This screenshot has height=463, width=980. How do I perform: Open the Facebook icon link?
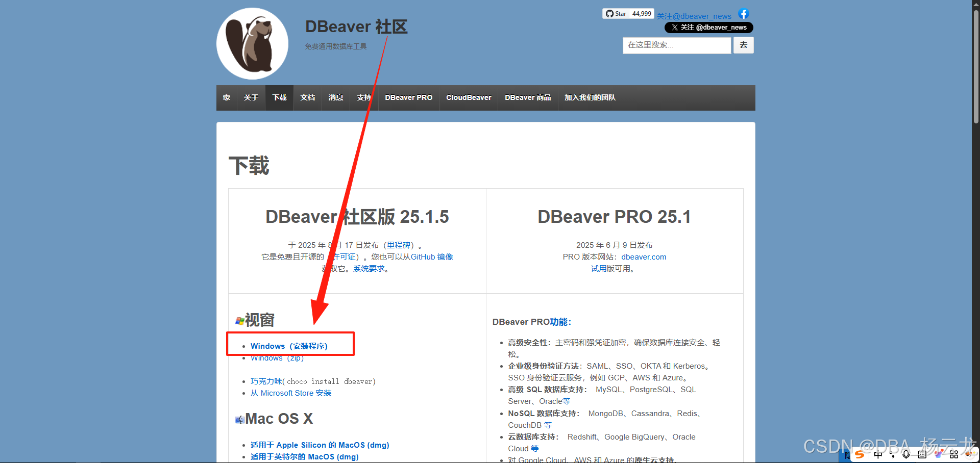[x=744, y=14]
